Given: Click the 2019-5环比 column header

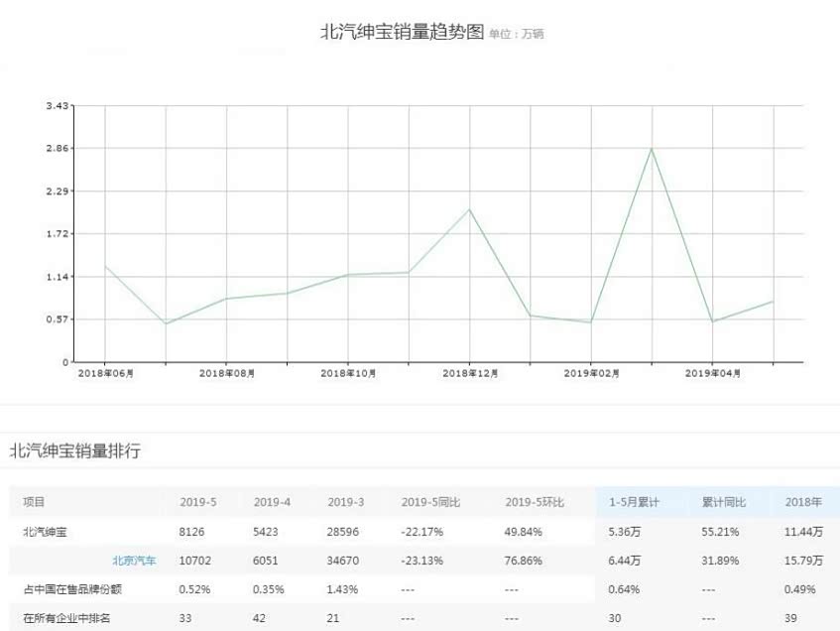Looking at the screenshot, I should (x=535, y=503).
